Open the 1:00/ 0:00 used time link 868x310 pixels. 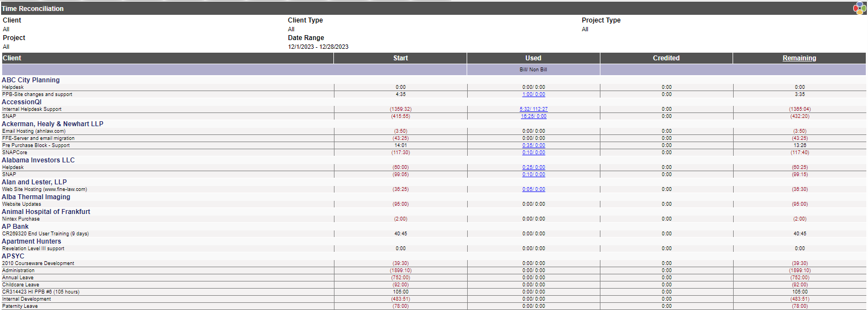pos(534,94)
